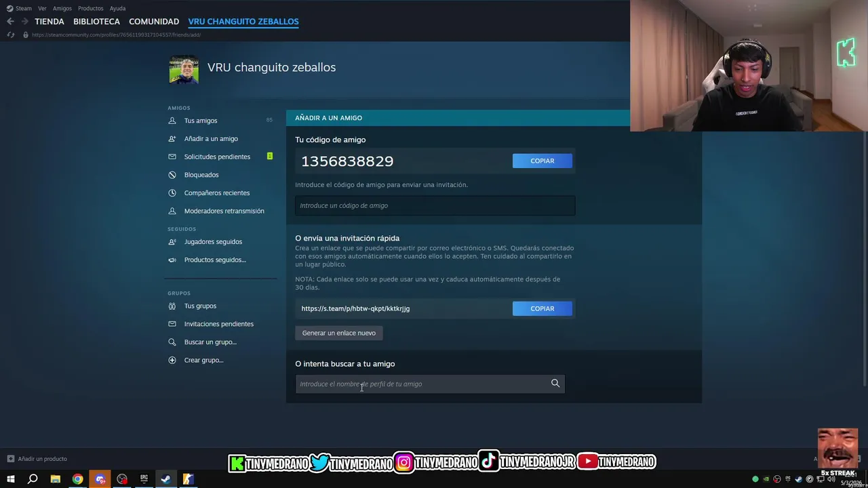Open Jugadores seguidos

click(213, 242)
